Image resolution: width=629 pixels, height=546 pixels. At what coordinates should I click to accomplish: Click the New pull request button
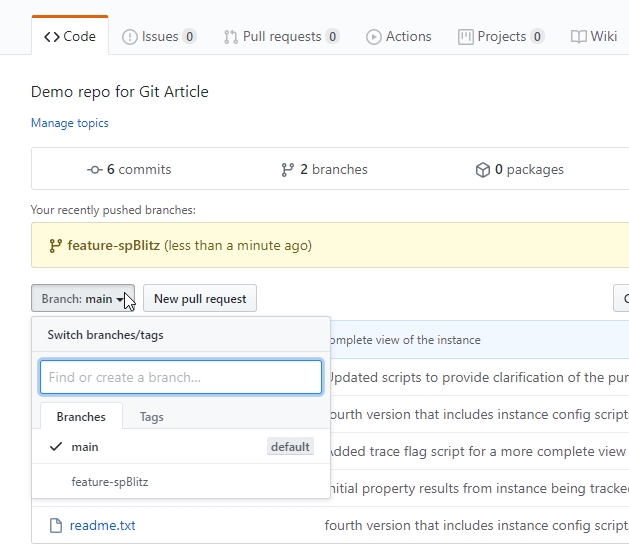tap(200, 298)
